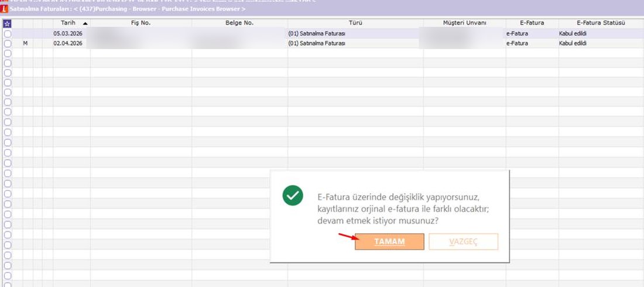Select Satınalma Faturası type in 05.03.2026 row
This screenshot has width=644, height=287.
point(317,34)
